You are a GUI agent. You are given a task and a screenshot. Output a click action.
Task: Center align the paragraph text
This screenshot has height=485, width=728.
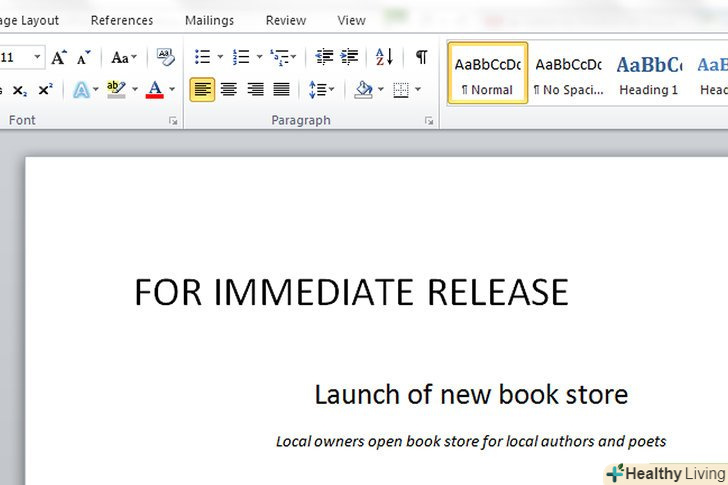[229, 90]
